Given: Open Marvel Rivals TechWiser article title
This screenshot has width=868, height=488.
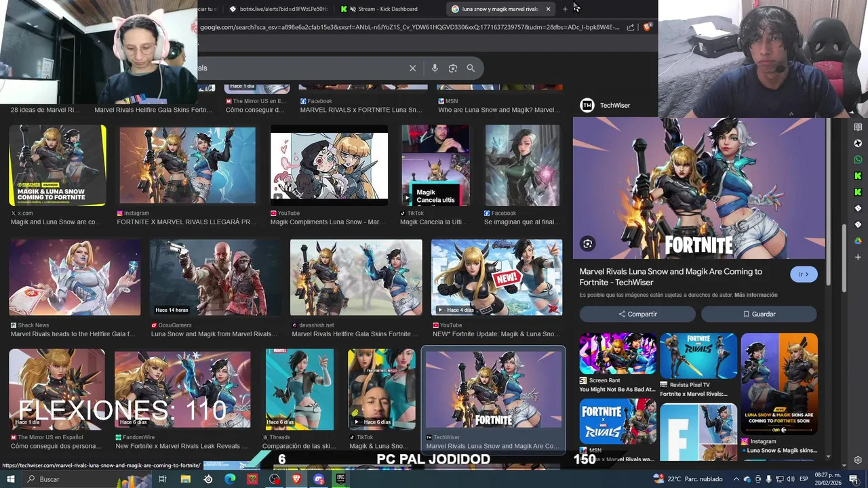Looking at the screenshot, I should point(671,277).
